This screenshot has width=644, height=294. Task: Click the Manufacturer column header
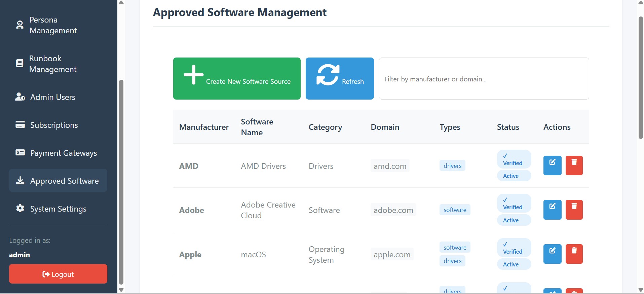pos(204,127)
